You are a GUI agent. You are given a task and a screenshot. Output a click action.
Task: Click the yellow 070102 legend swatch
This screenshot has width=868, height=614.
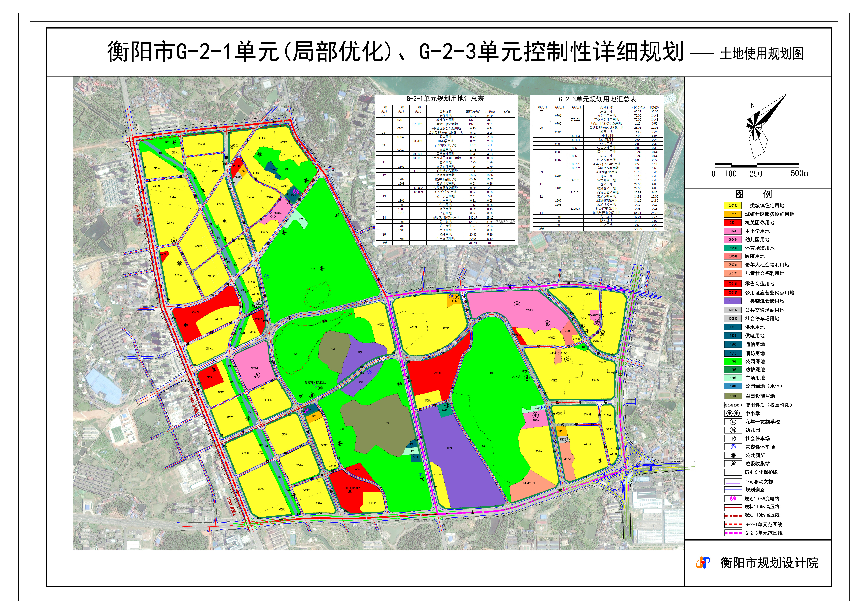pos(733,206)
